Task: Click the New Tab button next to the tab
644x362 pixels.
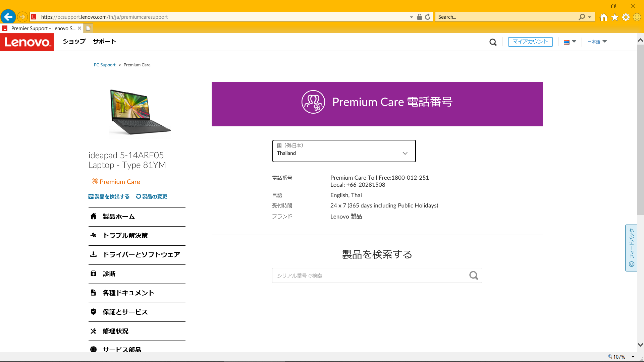Action: (88, 28)
